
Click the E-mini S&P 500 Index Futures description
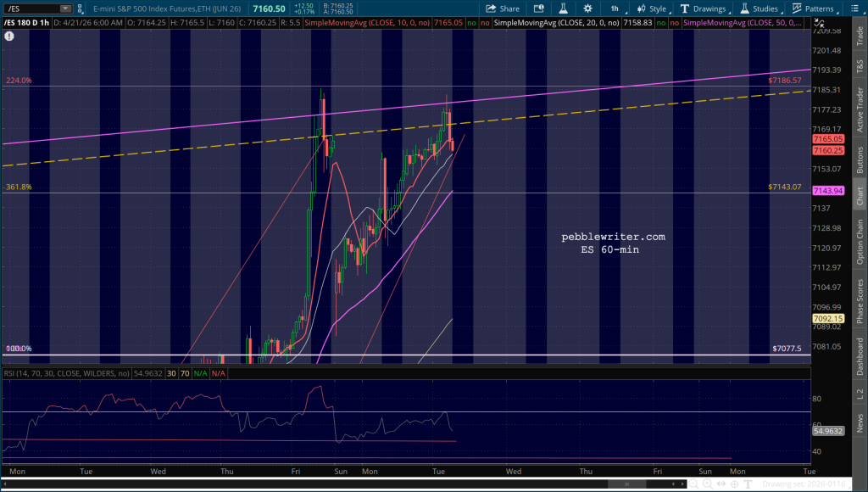pos(167,8)
